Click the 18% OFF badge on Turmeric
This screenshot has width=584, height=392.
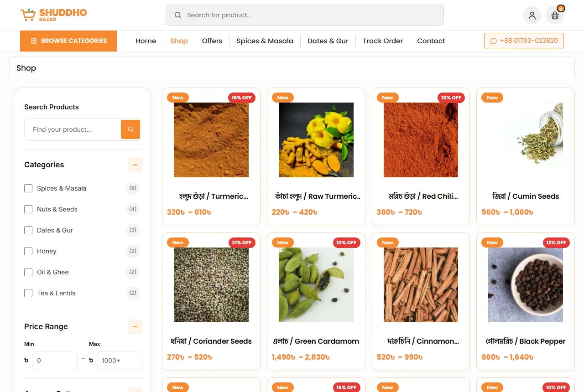tap(242, 98)
